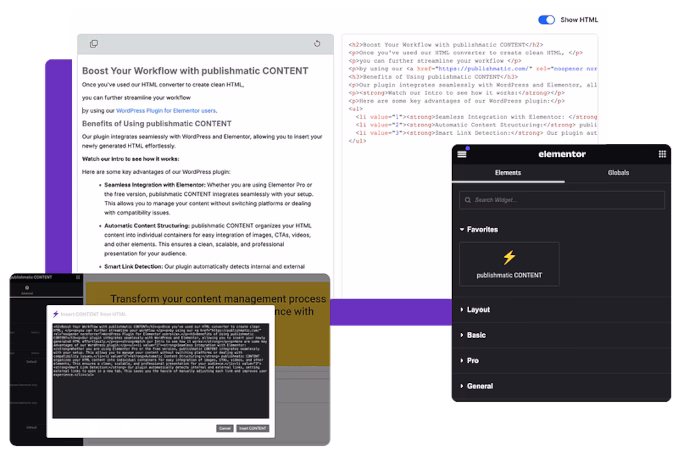Click the Watch our intro bold text
The height and width of the screenshot is (452, 678).
coord(131,159)
